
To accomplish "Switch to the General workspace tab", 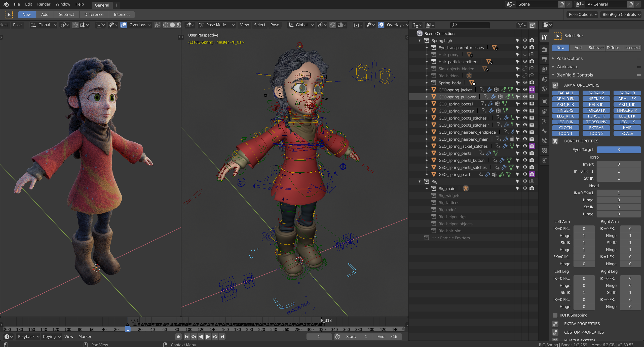I will [102, 5].
